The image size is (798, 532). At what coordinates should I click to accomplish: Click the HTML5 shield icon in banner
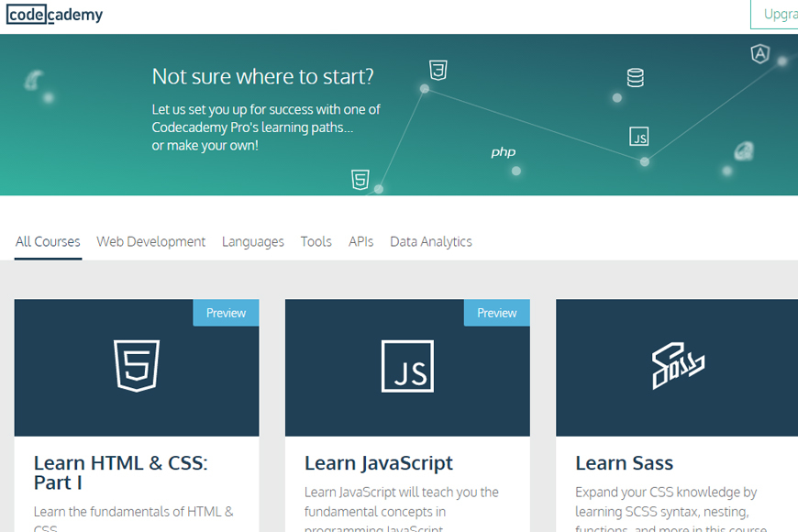[360, 180]
